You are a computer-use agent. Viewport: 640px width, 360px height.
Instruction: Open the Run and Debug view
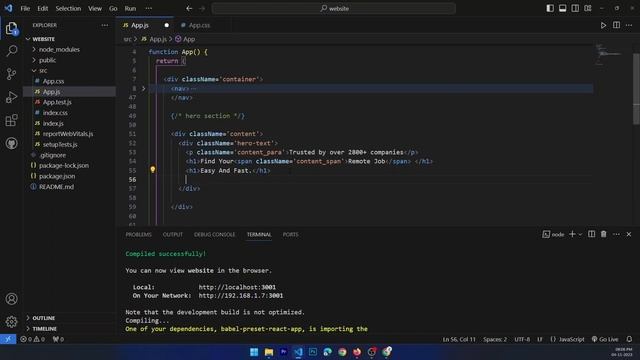(11, 97)
